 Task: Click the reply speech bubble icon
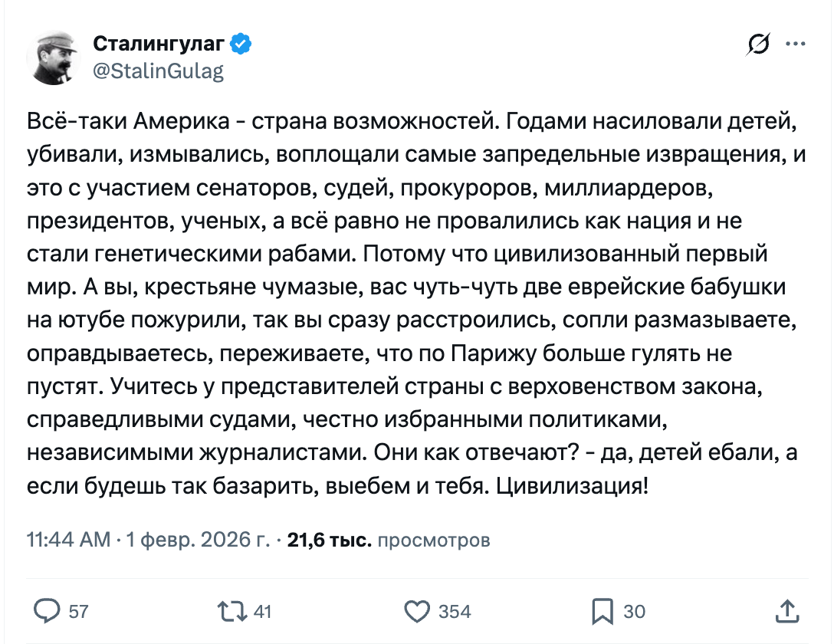point(49,611)
